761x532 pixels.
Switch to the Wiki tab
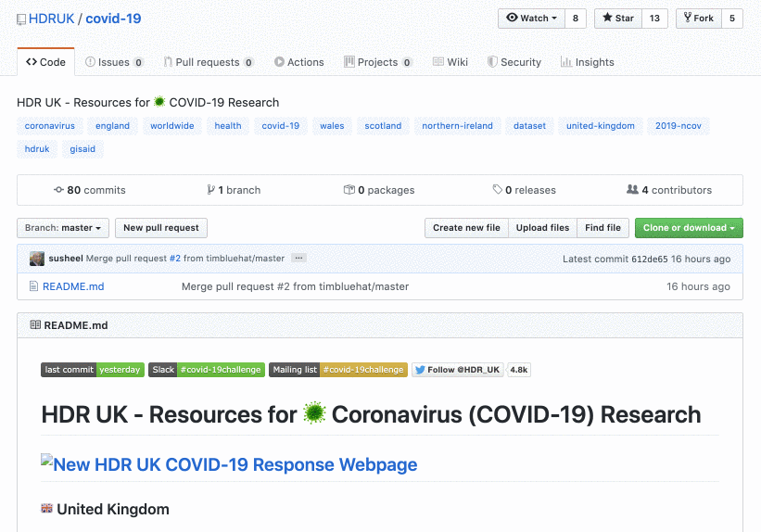(450, 62)
